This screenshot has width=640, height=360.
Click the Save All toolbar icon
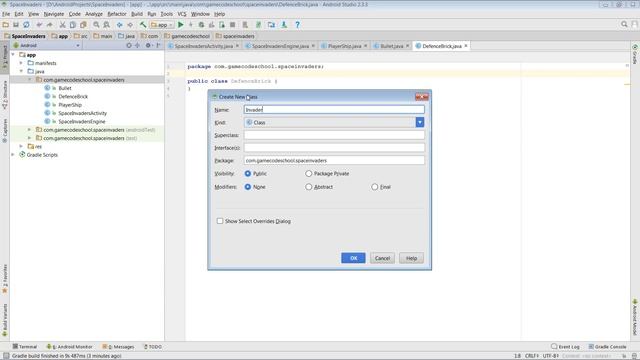pos(16,25)
